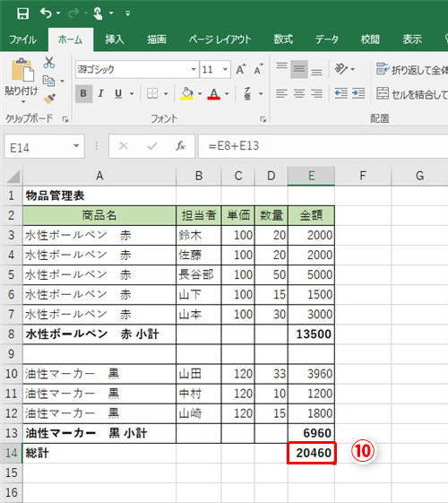Click Decrease Font Size icon
Viewport: 448px width, 503px height.
tap(258, 69)
